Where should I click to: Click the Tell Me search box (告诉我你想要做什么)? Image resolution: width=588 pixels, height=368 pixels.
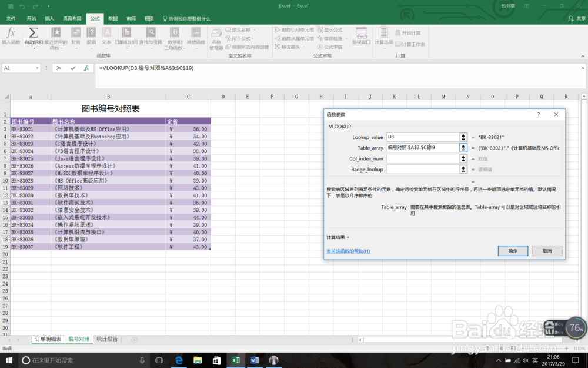[186, 19]
